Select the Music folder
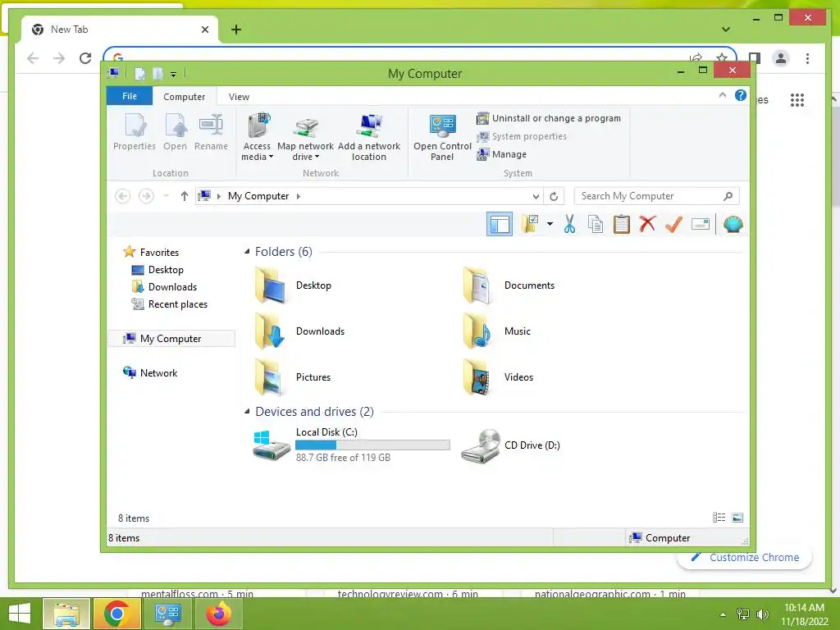This screenshot has height=630, width=840. click(x=497, y=331)
